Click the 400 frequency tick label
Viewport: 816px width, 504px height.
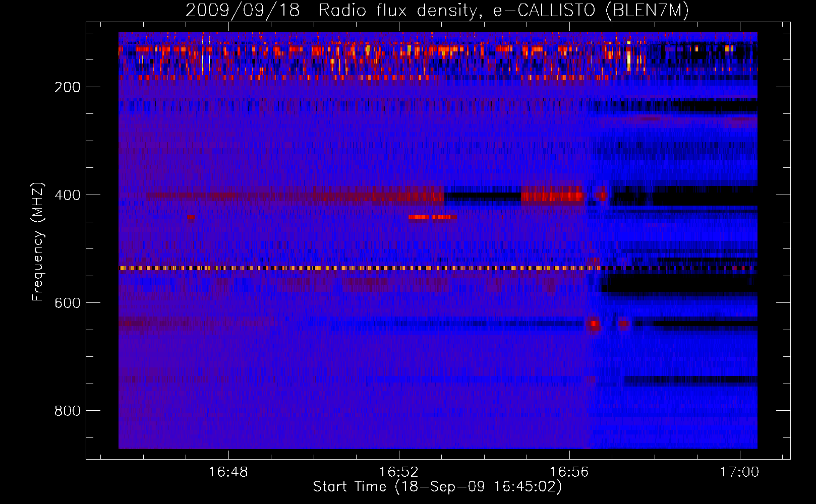pyautogui.click(x=68, y=195)
